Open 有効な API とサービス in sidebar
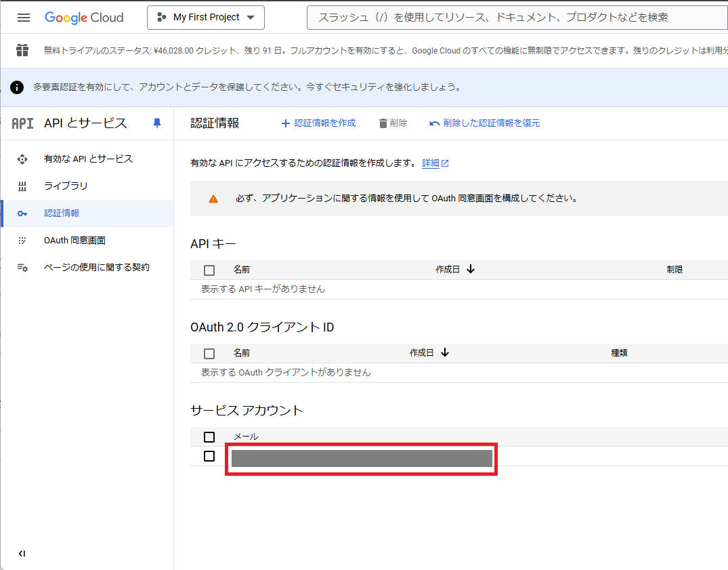 (88, 159)
